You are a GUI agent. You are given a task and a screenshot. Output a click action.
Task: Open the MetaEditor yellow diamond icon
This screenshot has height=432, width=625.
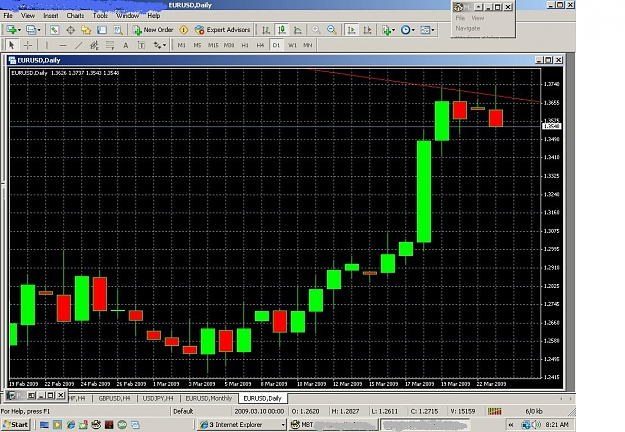coord(184,30)
